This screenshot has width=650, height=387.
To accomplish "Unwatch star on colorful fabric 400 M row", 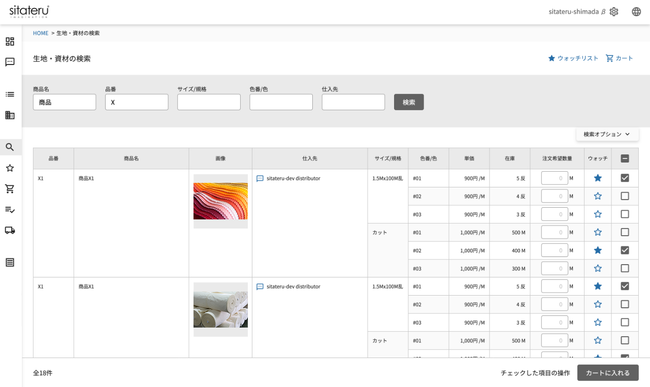I will pyautogui.click(x=598, y=250).
